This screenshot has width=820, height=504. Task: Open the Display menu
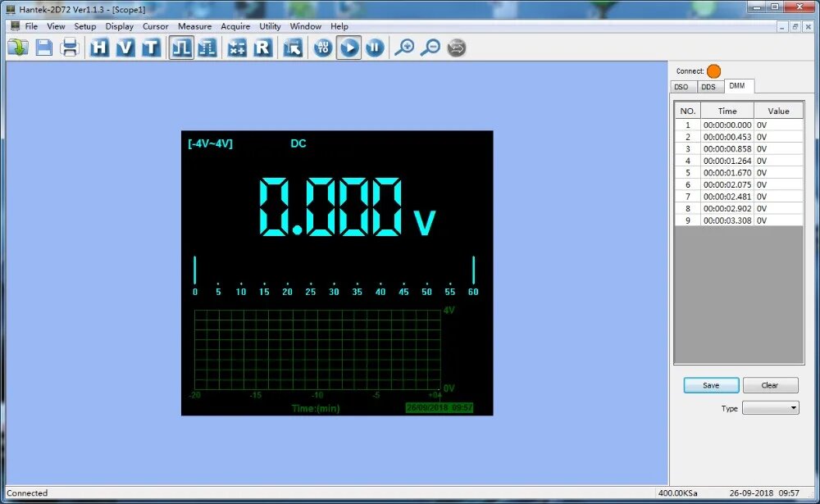click(119, 26)
